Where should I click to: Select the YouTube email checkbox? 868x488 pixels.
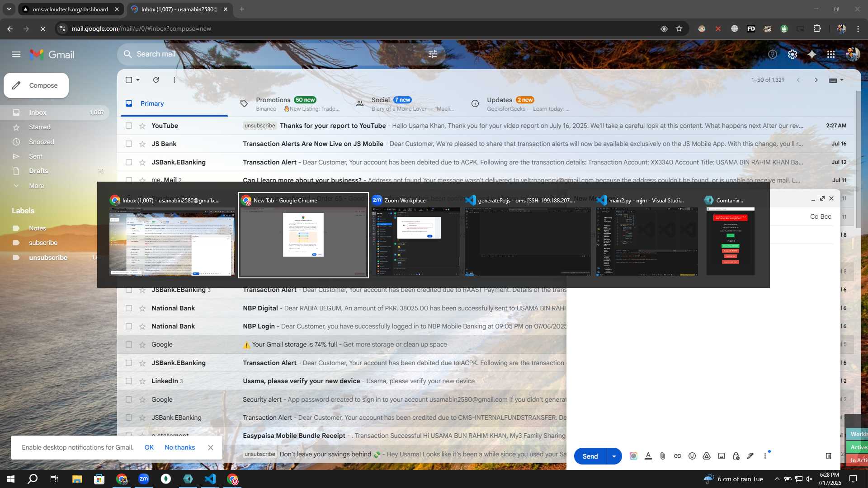[x=129, y=126]
